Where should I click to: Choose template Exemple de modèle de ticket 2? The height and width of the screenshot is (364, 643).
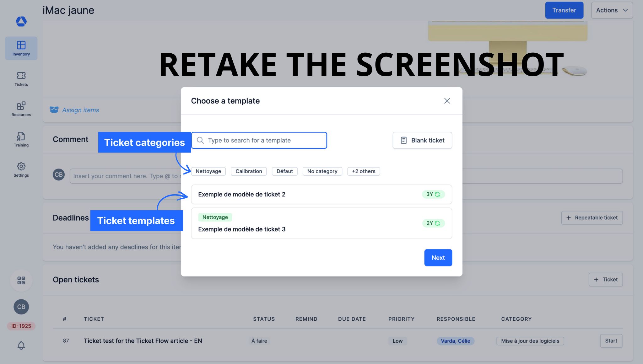click(321, 194)
